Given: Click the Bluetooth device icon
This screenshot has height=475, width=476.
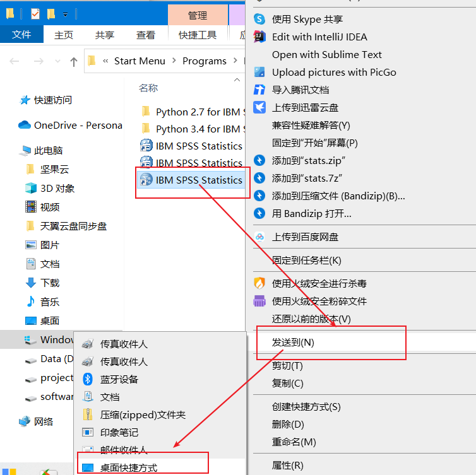Looking at the screenshot, I should (87, 379).
